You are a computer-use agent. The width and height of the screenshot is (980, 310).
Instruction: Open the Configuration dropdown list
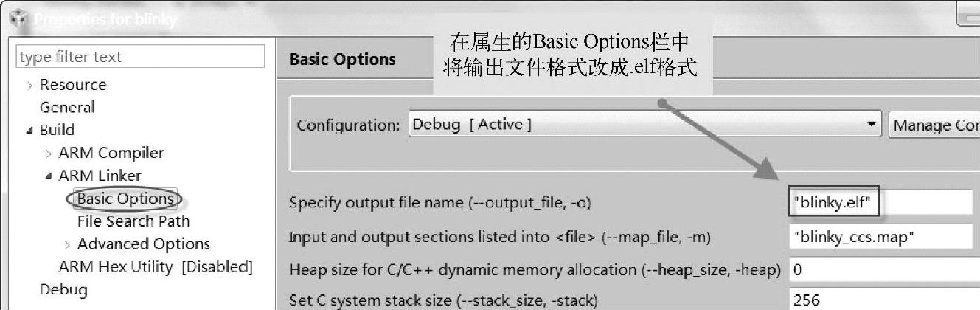tap(873, 125)
